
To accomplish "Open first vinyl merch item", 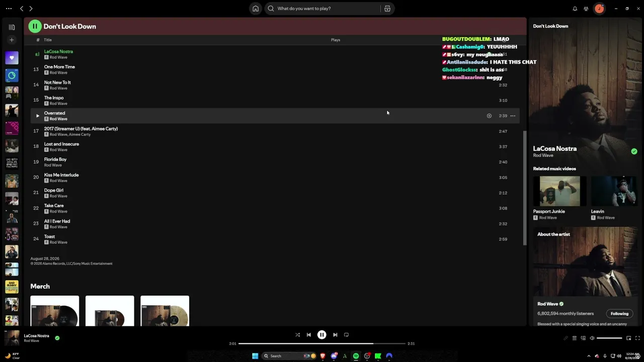I will [55, 311].
